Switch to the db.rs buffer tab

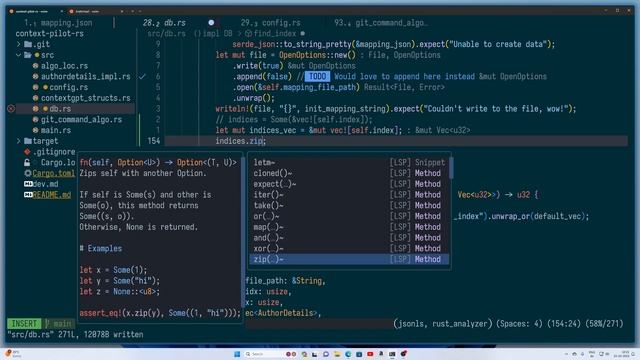(x=164, y=23)
